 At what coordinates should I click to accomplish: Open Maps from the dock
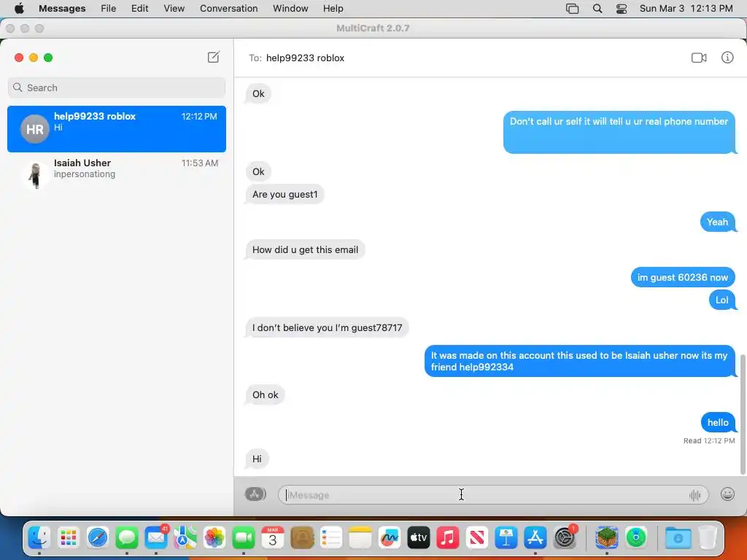185,537
